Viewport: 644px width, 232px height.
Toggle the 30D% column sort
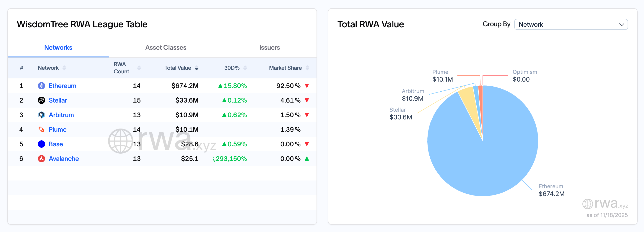(245, 68)
